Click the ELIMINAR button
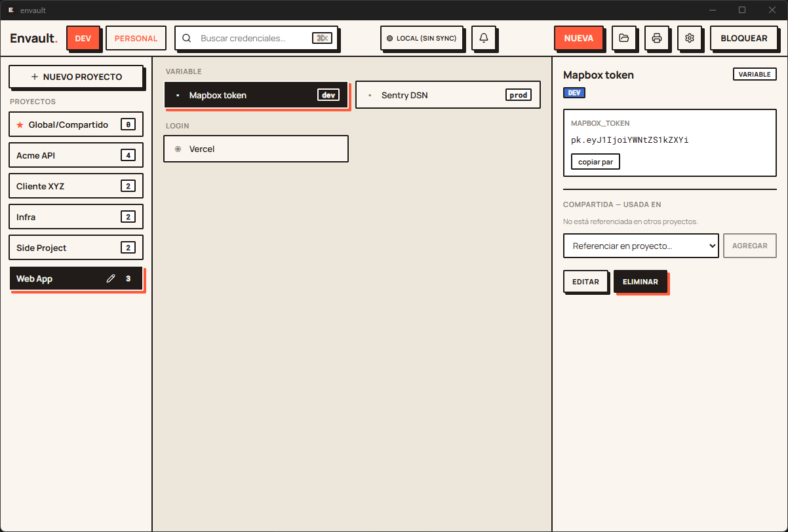The width and height of the screenshot is (788, 532). coord(640,282)
